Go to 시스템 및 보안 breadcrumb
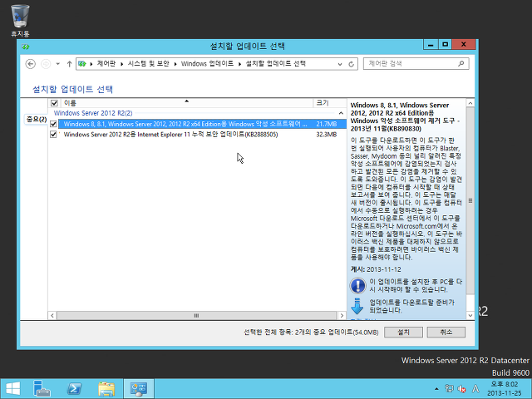The width and height of the screenshot is (532, 399). pos(148,63)
